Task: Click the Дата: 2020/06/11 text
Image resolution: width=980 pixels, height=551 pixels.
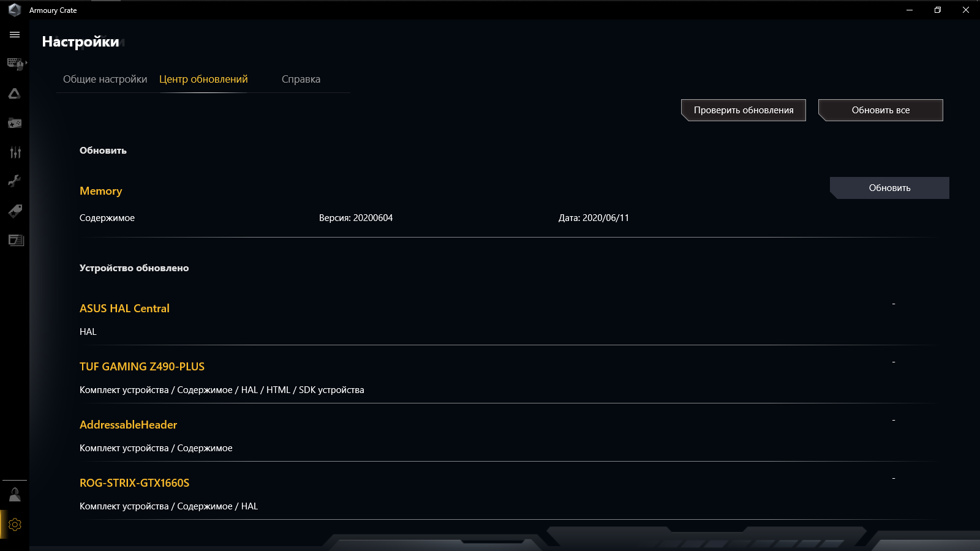Action: click(x=594, y=218)
